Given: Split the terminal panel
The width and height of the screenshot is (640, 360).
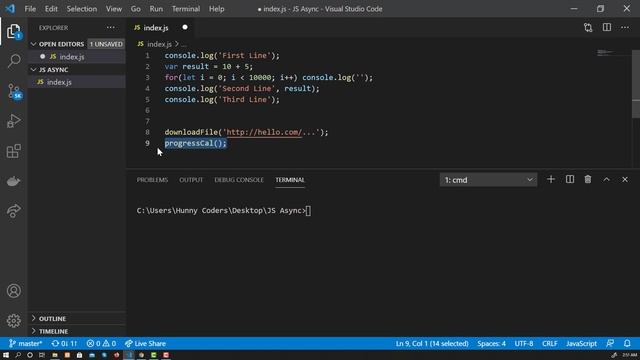Looking at the screenshot, I should [x=570, y=180].
